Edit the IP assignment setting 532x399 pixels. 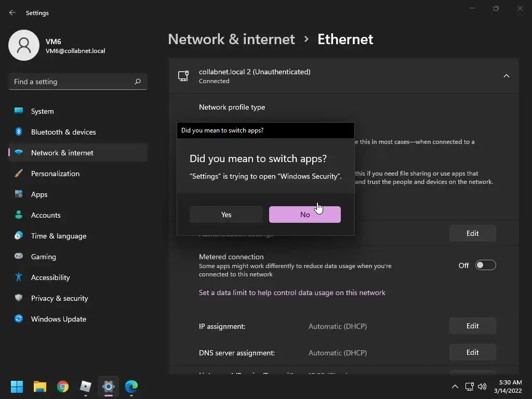point(472,326)
